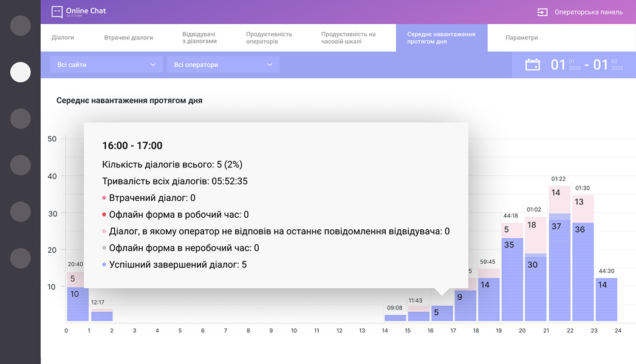The width and height of the screenshot is (636, 364).
Task: Select the white active sidebar circle
Action: coord(21,72)
